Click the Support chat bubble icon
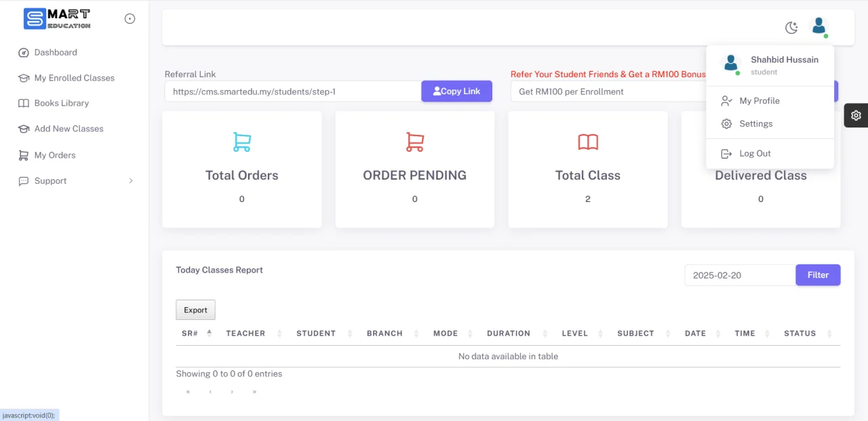 (x=24, y=181)
